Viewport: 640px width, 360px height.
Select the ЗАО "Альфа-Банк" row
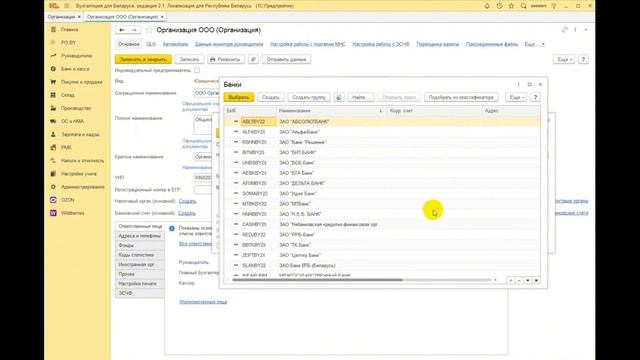click(x=382, y=132)
